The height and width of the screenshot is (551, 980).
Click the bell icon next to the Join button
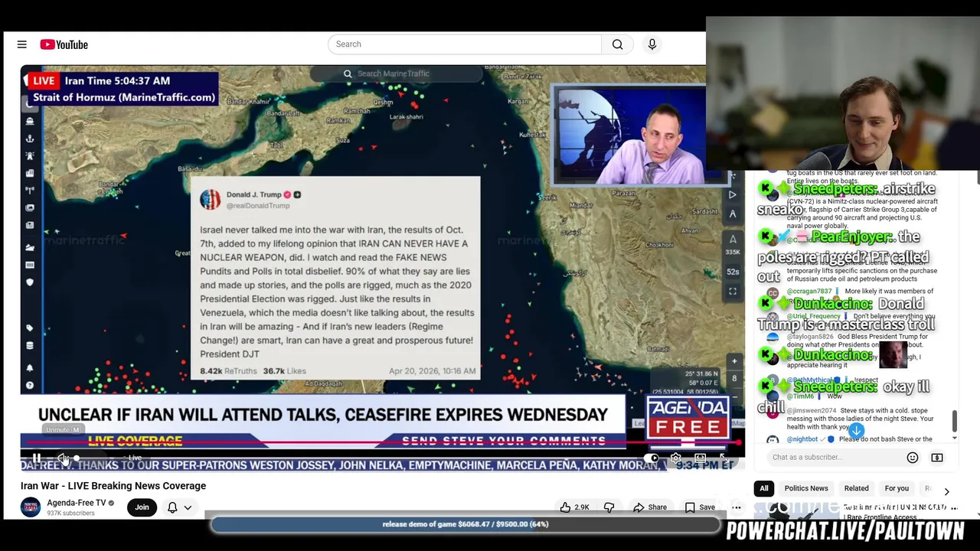click(172, 507)
